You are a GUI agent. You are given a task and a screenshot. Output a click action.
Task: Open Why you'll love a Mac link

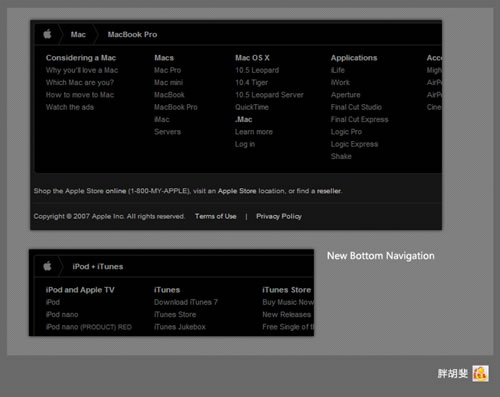(82, 70)
